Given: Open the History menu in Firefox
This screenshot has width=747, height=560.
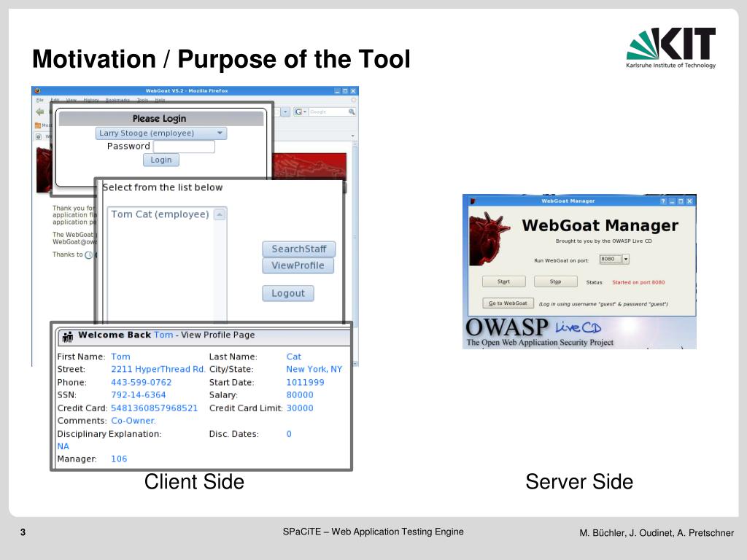Looking at the screenshot, I should pyautogui.click(x=91, y=100).
